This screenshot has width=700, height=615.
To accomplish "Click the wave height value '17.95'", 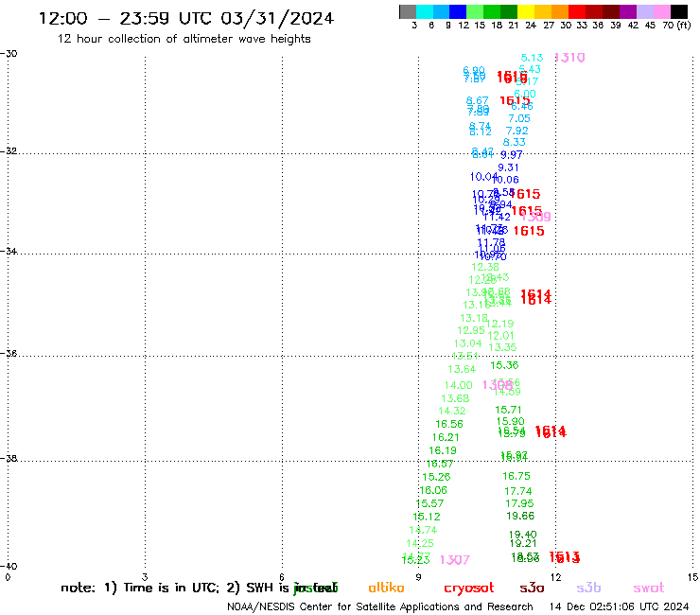I will click(x=519, y=503).
